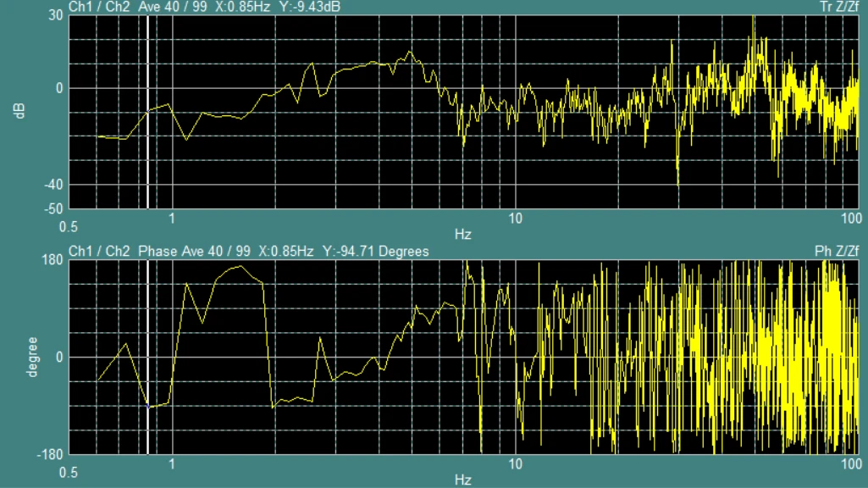Viewport: 868px width, 488px height.
Task: Click the '10' frequency tick under phase plot
Action: pos(516,463)
